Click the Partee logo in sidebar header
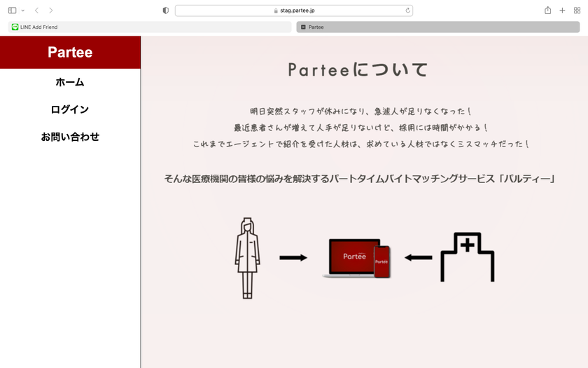The image size is (588, 368). [70, 52]
